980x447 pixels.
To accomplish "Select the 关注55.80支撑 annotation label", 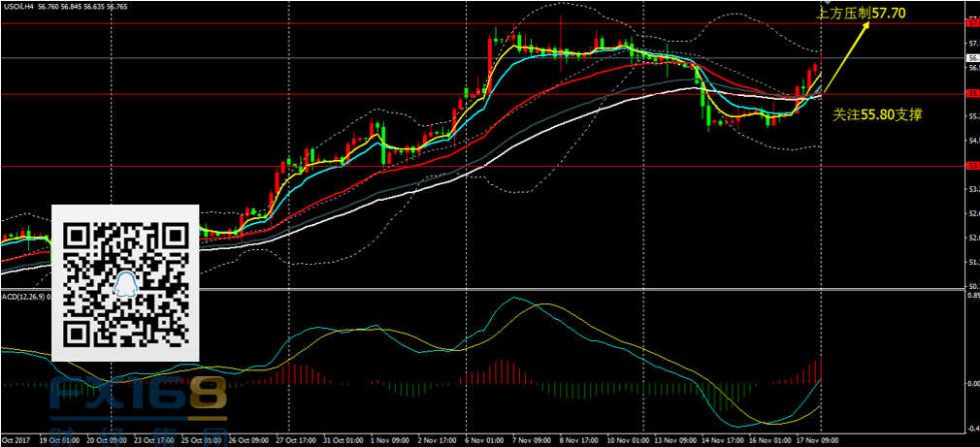I will point(877,114).
